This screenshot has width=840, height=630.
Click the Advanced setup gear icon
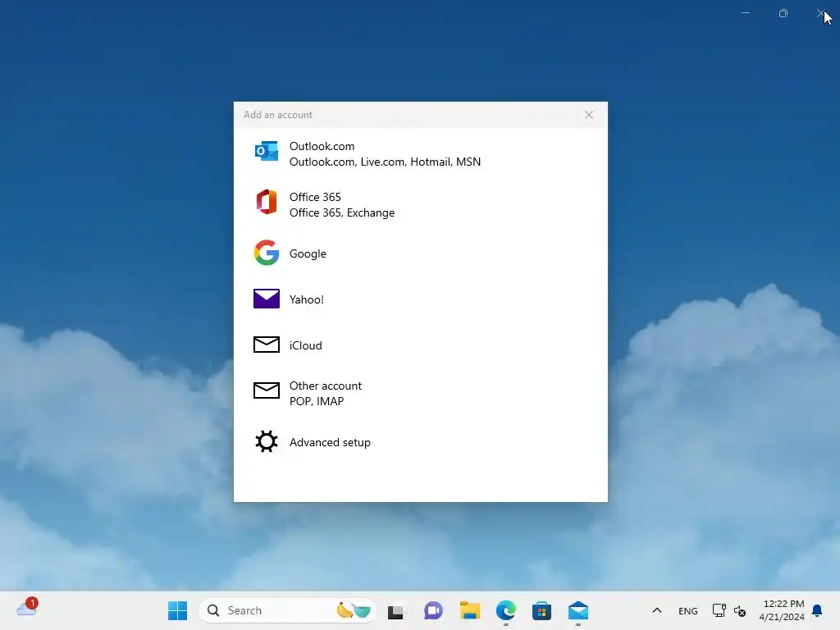click(267, 441)
